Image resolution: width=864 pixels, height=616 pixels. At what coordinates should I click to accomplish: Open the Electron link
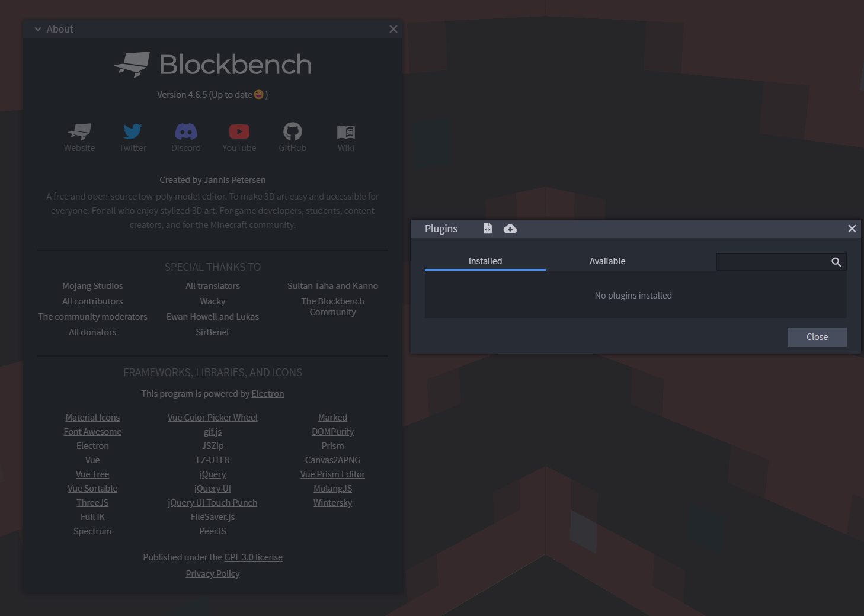click(x=267, y=393)
